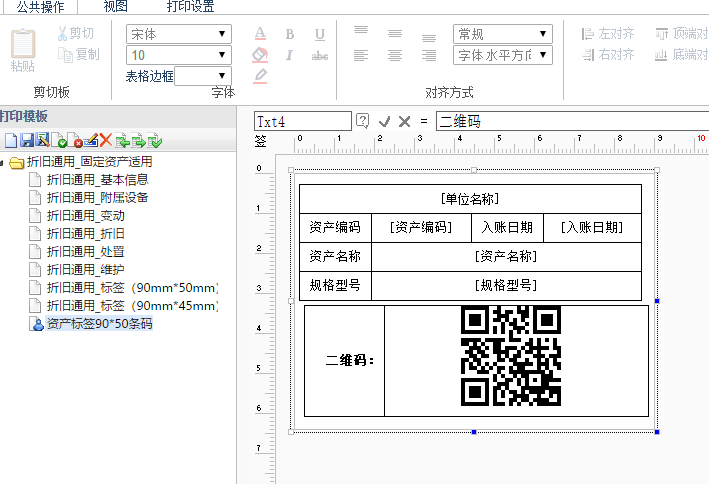The width and height of the screenshot is (717, 495).
Task: Toggle Bold formatting
Action: (x=289, y=34)
